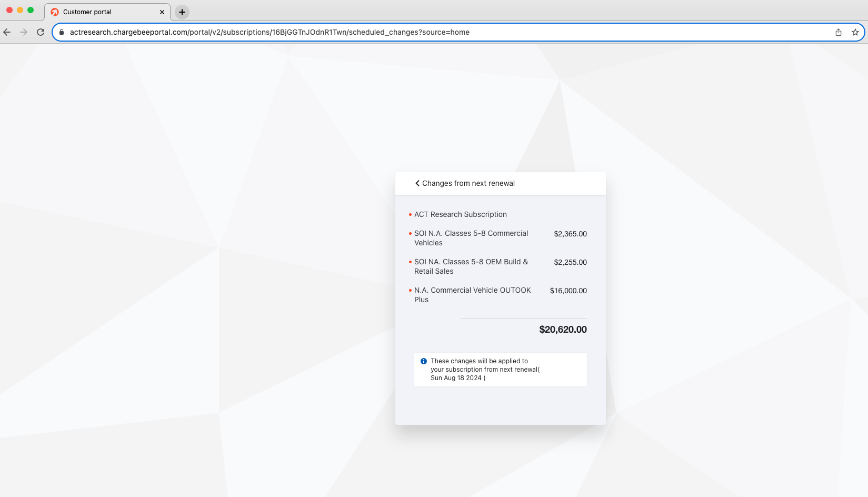Click the renewal date notice text
This screenshot has width=868, height=497.
(x=485, y=370)
